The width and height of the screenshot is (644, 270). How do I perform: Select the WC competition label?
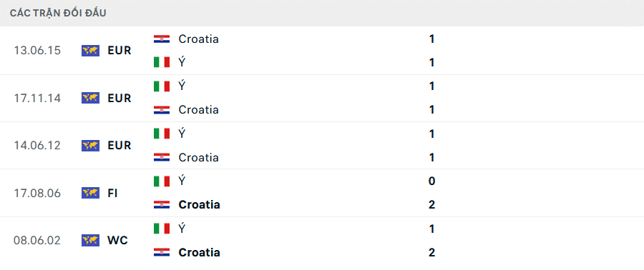tap(118, 241)
